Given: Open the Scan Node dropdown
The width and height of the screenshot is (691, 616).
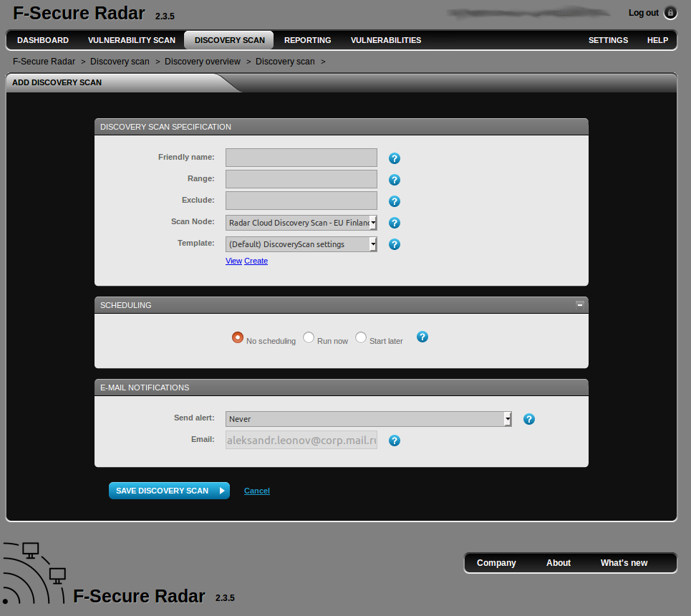Looking at the screenshot, I should 301,223.
